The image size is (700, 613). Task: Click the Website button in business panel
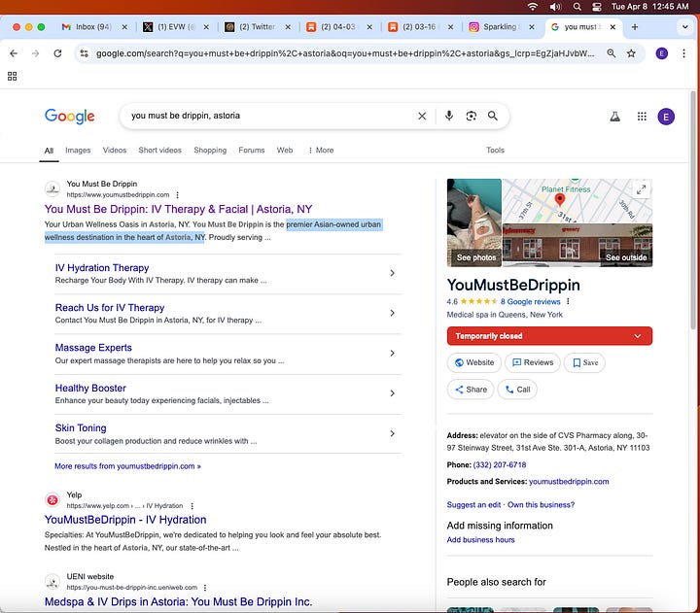pos(474,362)
